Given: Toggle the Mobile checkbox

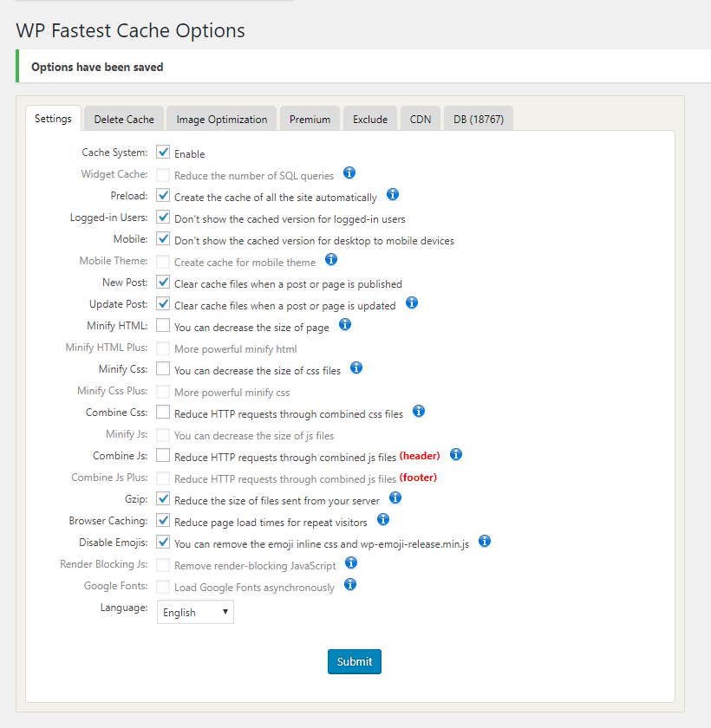Looking at the screenshot, I should click(x=163, y=238).
